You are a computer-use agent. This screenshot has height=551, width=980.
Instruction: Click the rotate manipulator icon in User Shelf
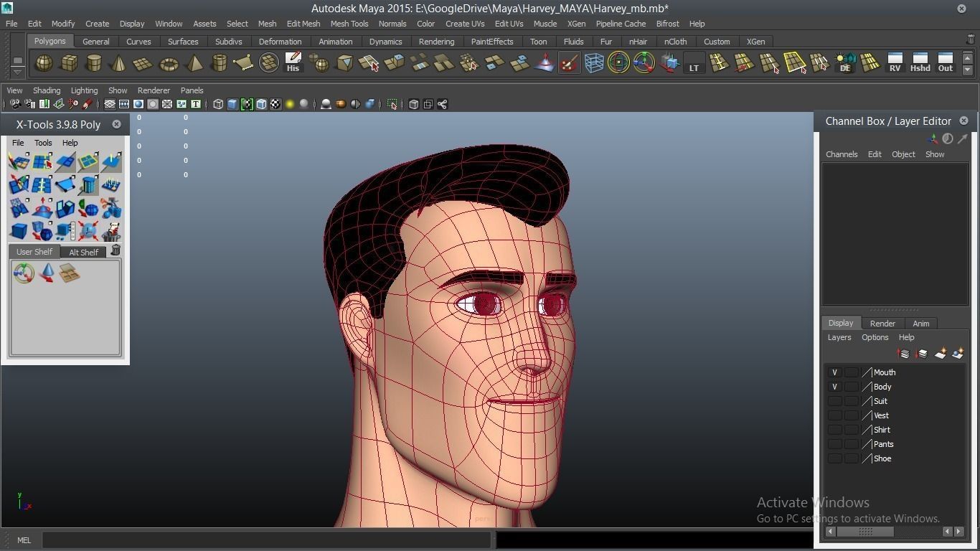[x=24, y=273]
